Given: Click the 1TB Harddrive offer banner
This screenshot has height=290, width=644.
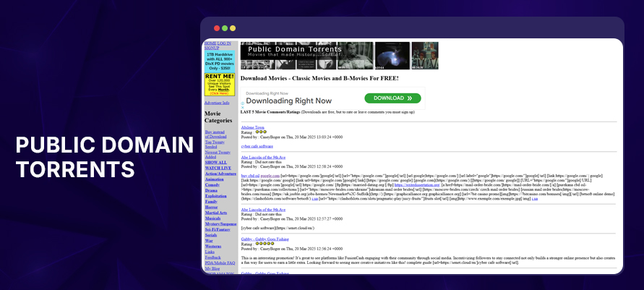Looking at the screenshot, I should (219, 61).
